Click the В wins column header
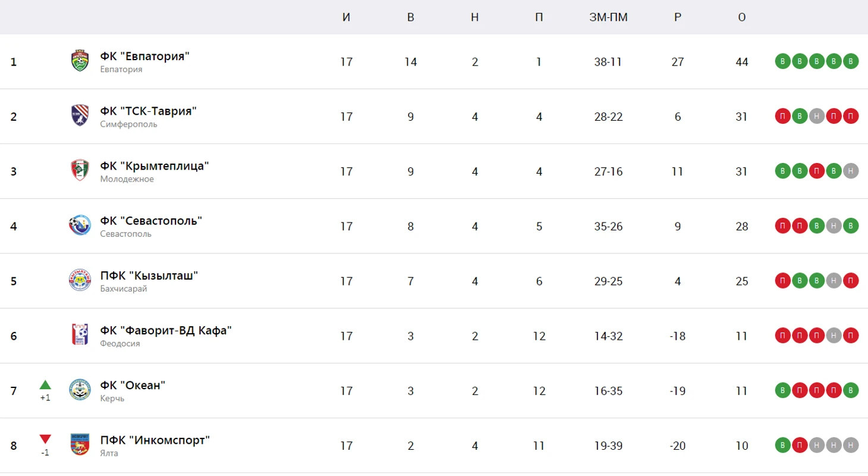Screen dimensions: 868x476 click(x=410, y=17)
